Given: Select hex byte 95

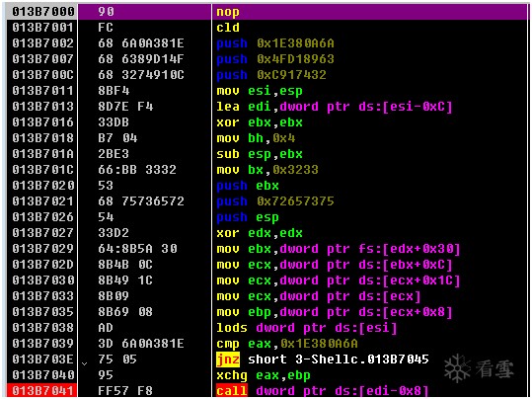Looking at the screenshot, I should [106, 375].
